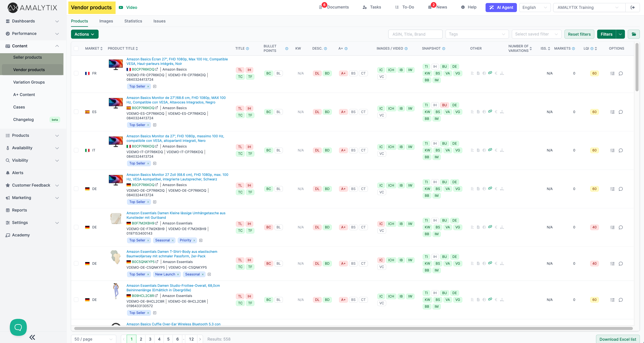Screen dimensions: 644x343
Task: Toggle the select-all checkbox in the table header
Action: click(x=76, y=48)
